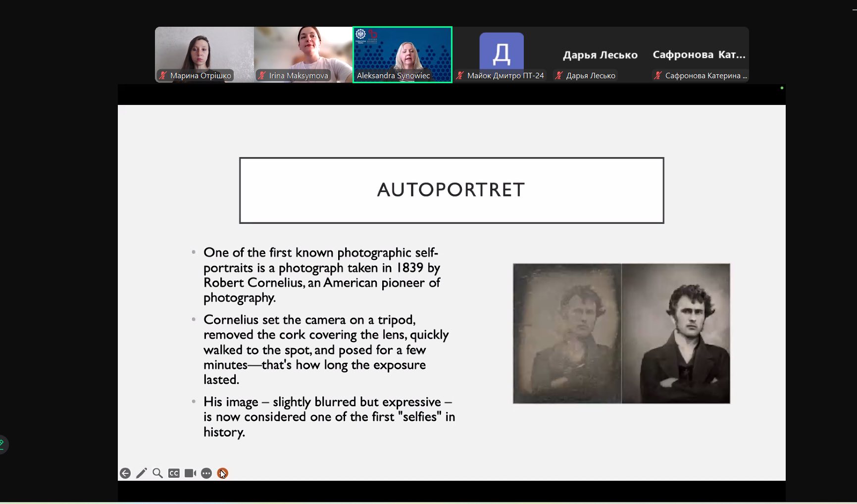Click muted mic icon next to Марина Отрішко
The height and width of the screenshot is (504, 857).
coord(163,75)
